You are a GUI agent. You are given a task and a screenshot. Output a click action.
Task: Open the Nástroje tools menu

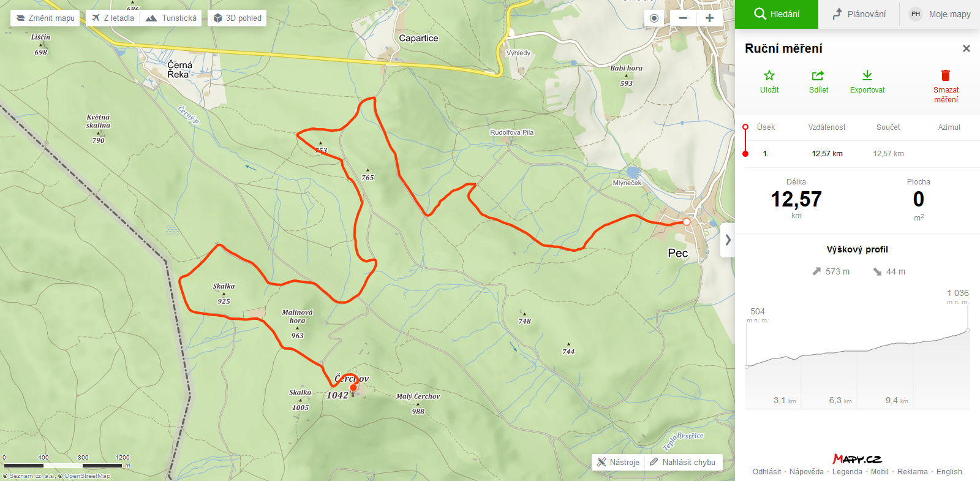pyautogui.click(x=618, y=462)
